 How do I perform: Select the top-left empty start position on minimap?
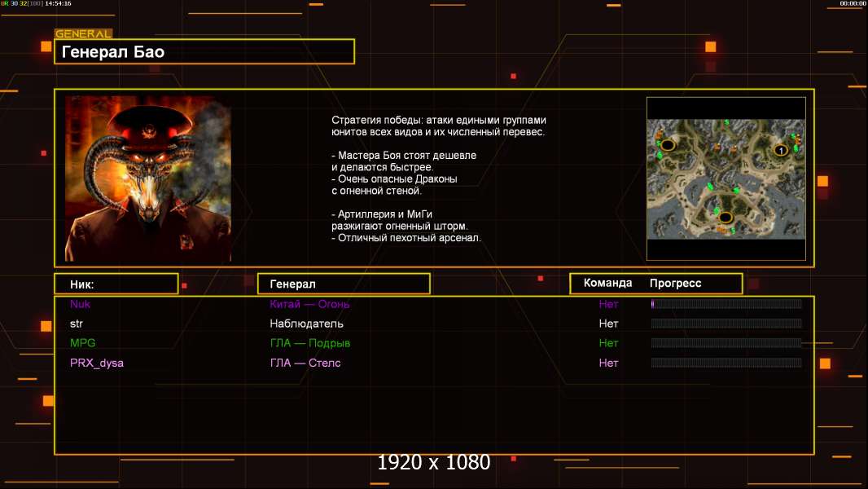pyautogui.click(x=668, y=145)
